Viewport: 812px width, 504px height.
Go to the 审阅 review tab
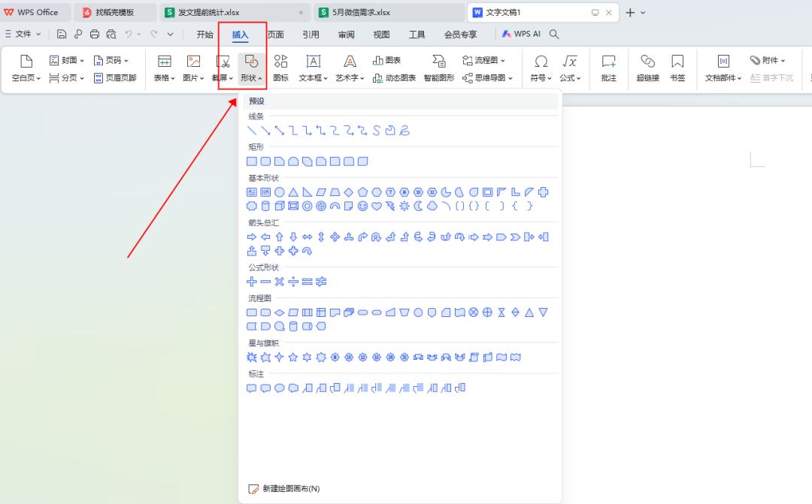[346, 34]
